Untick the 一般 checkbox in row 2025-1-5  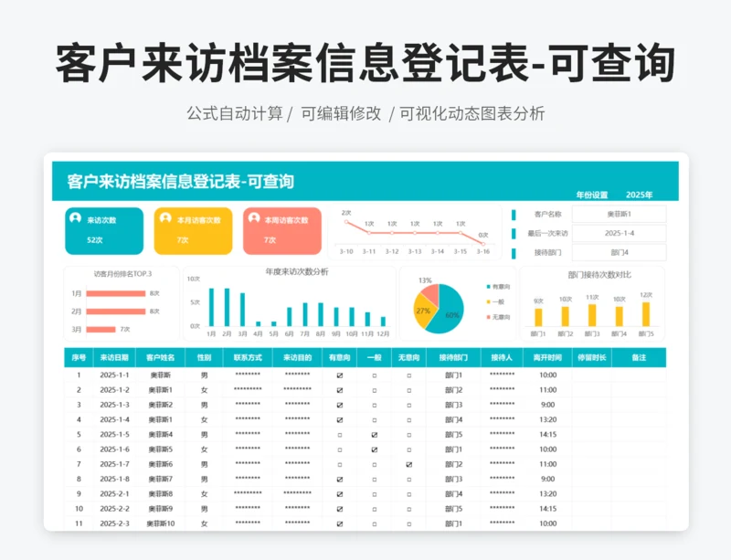(x=375, y=435)
